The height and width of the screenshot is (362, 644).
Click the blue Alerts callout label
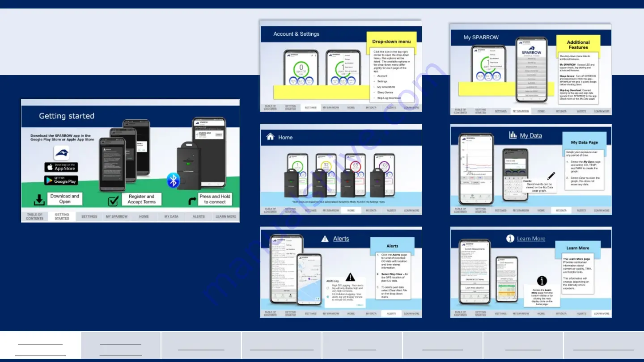click(392, 246)
